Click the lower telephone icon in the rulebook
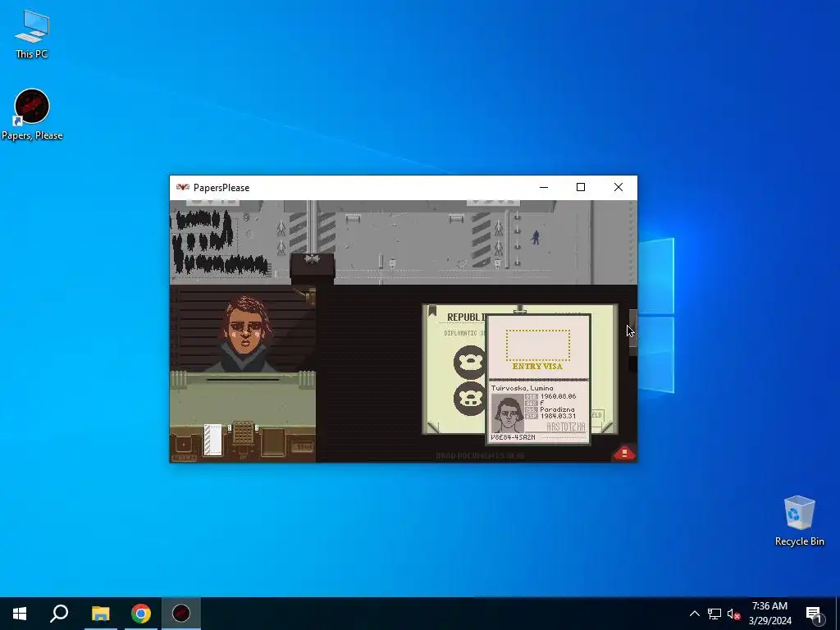840x630 pixels. pos(470,399)
